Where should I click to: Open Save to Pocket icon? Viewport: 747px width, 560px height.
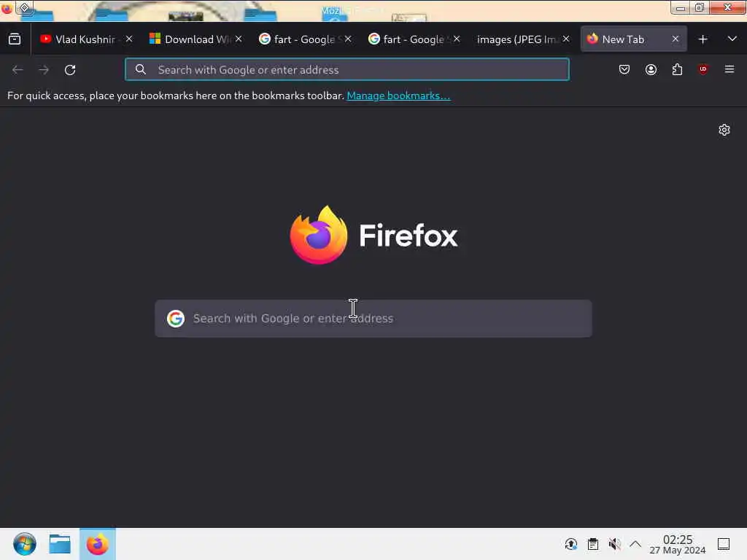coord(624,69)
